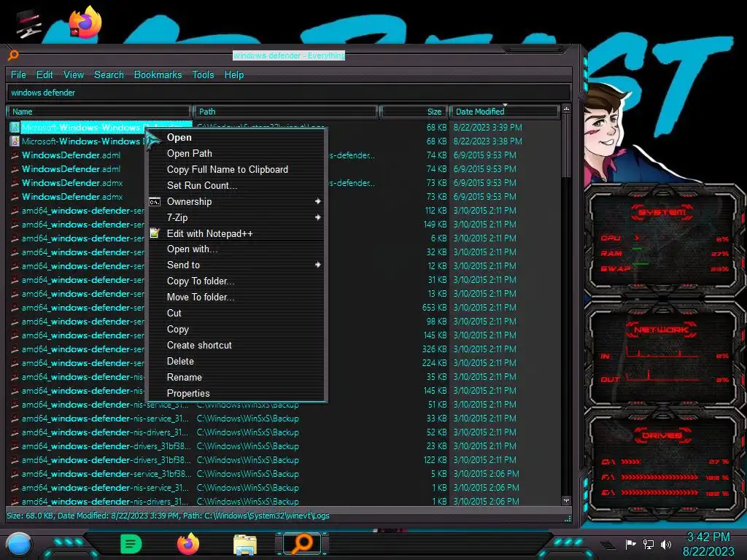The image size is (747, 560).
Task: Open the File menu
Action: [18, 75]
